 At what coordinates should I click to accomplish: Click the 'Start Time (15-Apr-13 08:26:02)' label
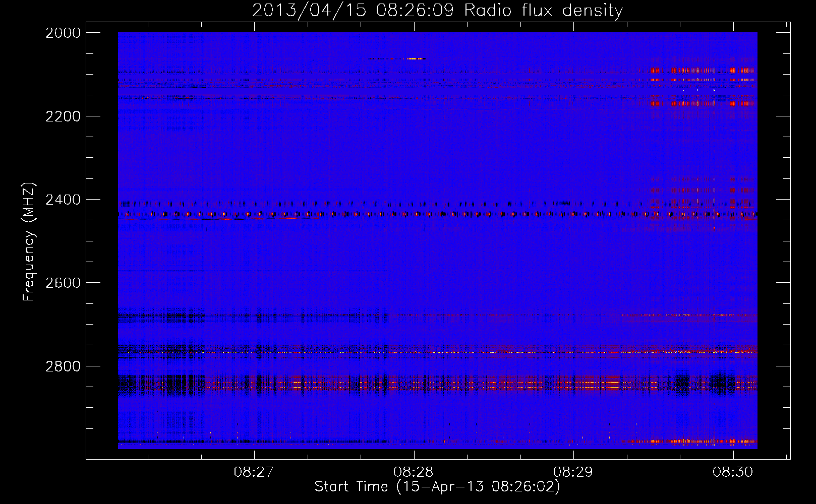coord(437,487)
